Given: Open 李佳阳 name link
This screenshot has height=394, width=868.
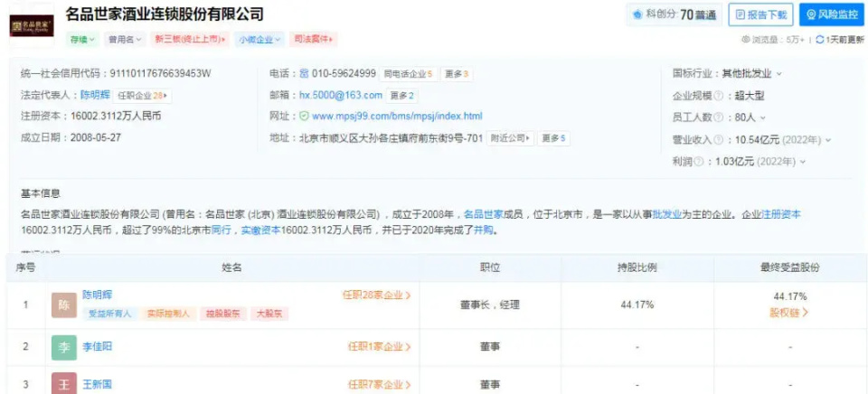Looking at the screenshot, I should (x=98, y=346).
